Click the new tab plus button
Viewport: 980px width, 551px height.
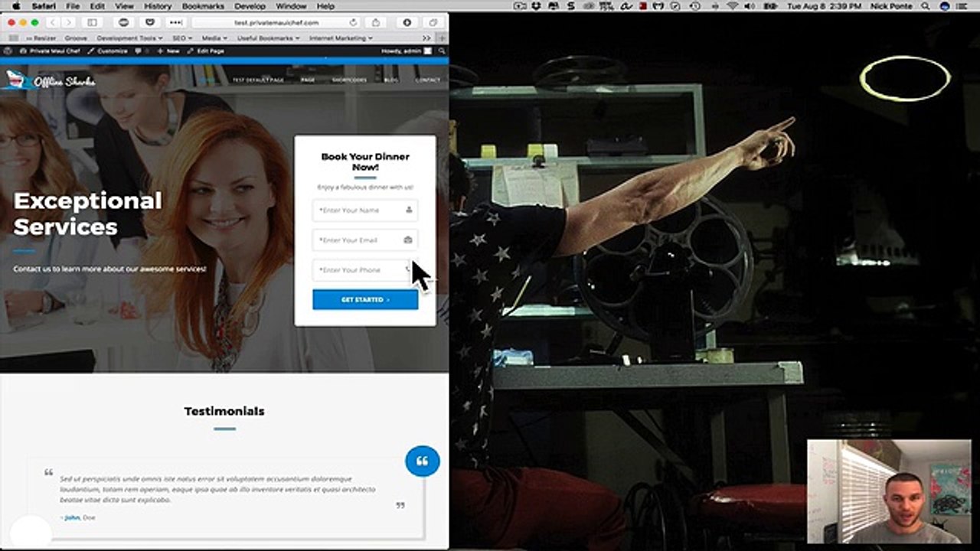pos(442,37)
